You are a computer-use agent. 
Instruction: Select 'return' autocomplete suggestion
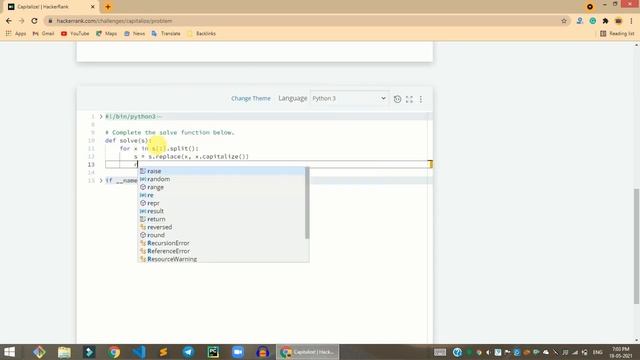(x=221, y=219)
